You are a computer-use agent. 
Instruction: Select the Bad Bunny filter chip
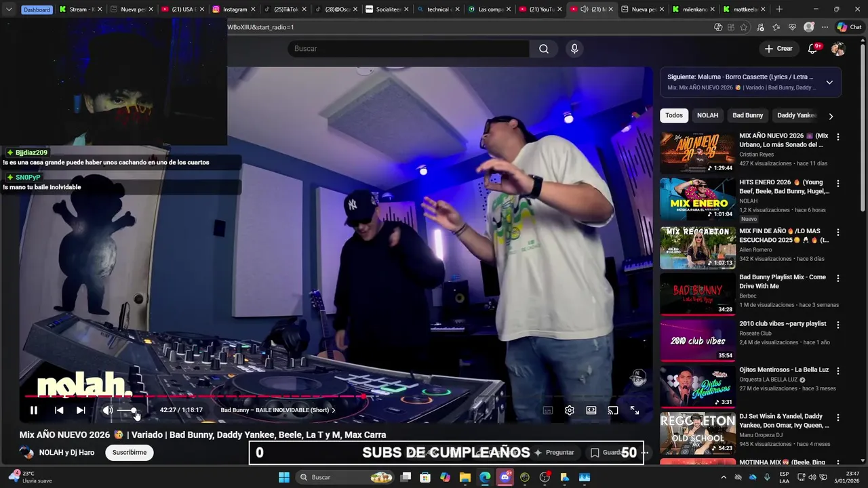point(748,115)
